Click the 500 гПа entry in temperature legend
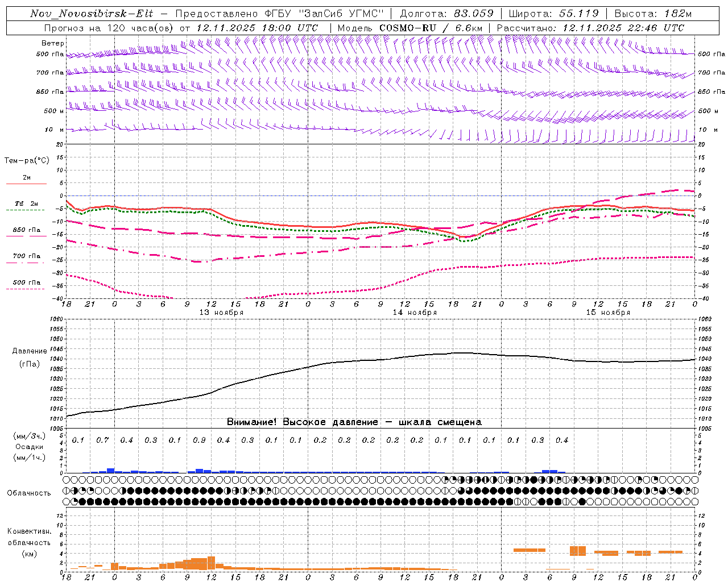This screenshot has width=728, height=582. coord(26,282)
